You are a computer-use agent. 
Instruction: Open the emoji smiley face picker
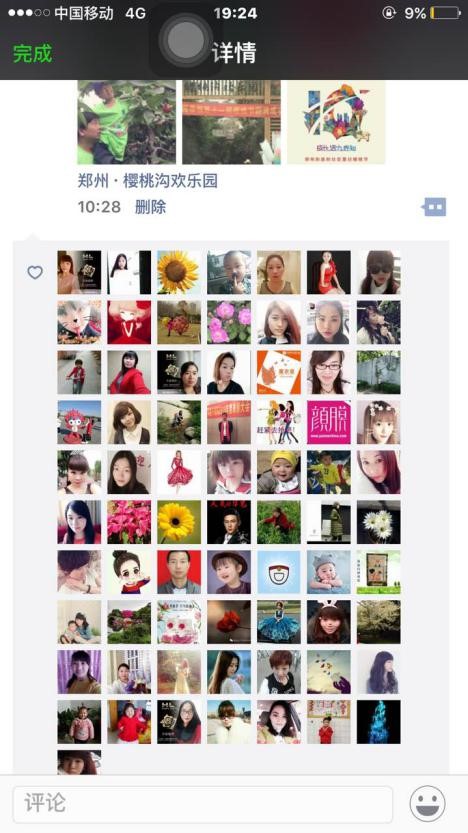427,803
